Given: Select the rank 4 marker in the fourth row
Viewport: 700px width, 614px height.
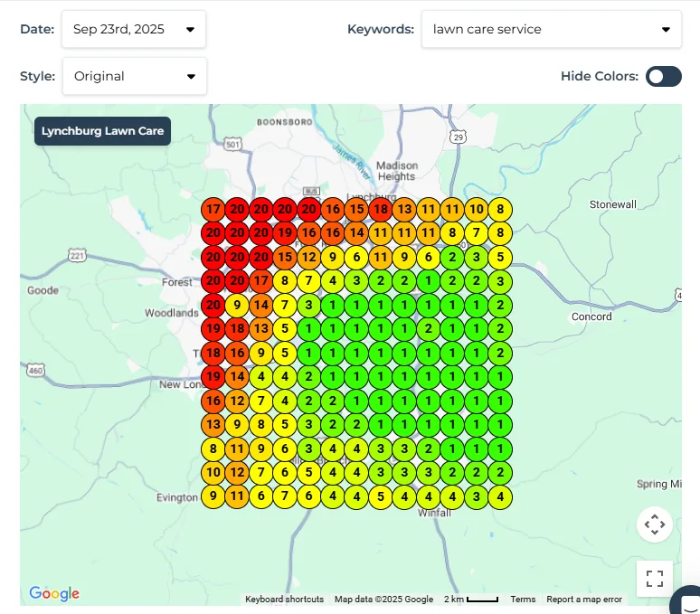Looking at the screenshot, I should 333,280.
